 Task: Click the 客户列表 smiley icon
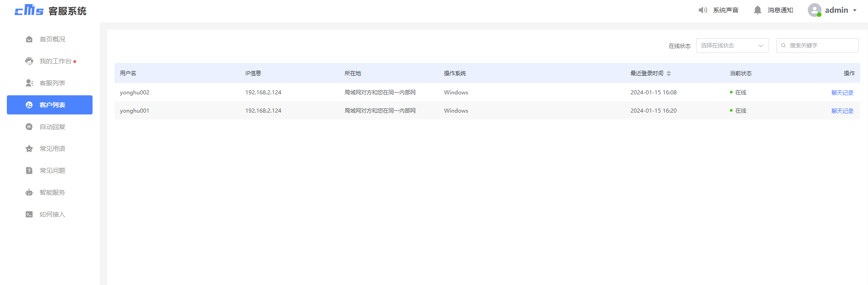(x=29, y=105)
